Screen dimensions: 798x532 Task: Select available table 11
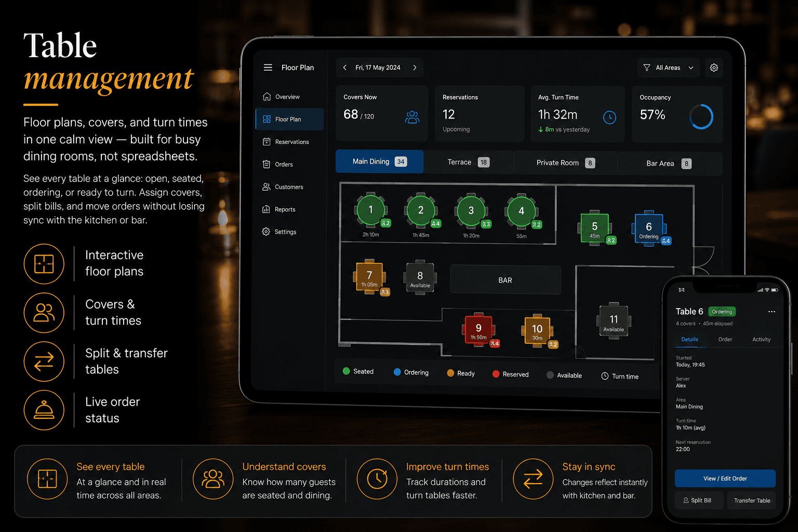click(x=614, y=321)
